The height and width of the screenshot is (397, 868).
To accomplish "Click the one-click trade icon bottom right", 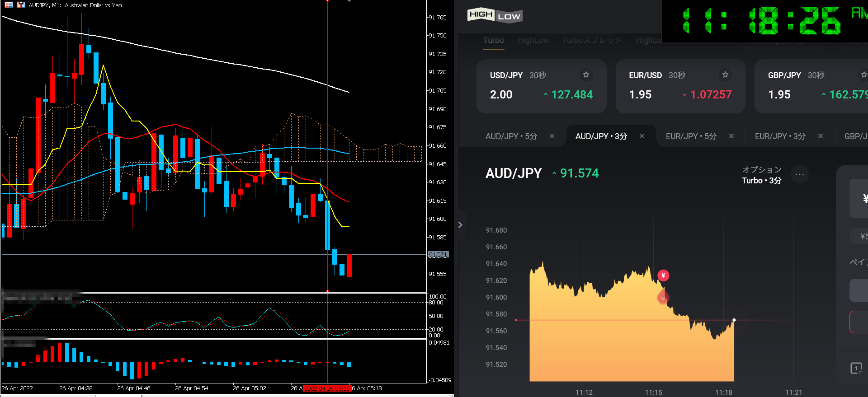I will click(856, 368).
